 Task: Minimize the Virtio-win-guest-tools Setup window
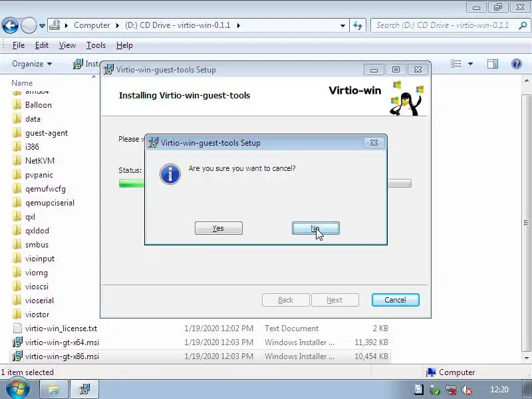pos(374,70)
